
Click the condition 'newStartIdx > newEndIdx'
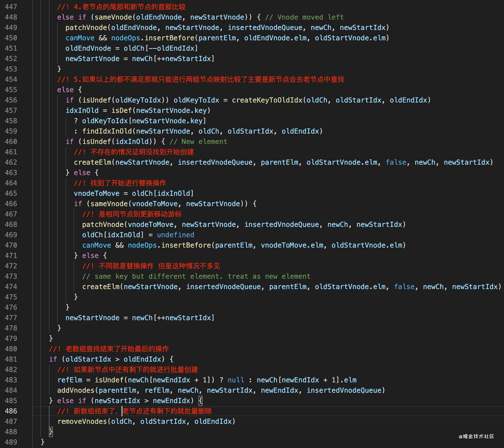pyautogui.click(x=142, y=400)
